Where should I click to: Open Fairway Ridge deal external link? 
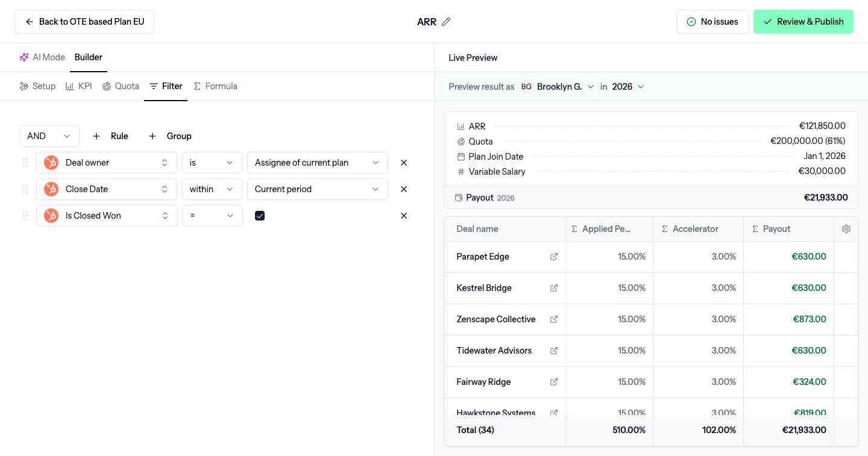point(554,382)
